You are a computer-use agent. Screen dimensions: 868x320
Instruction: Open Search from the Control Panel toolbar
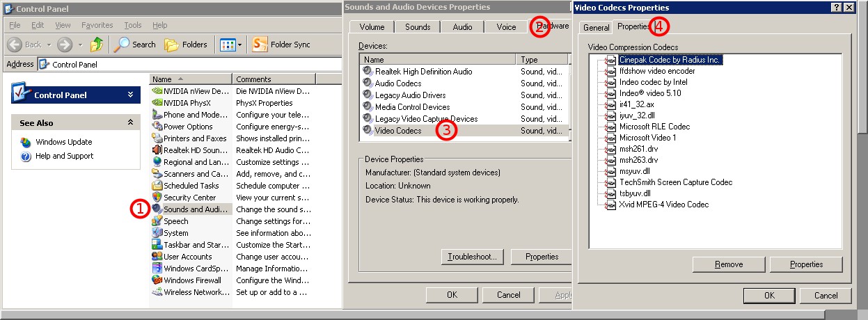(135, 45)
